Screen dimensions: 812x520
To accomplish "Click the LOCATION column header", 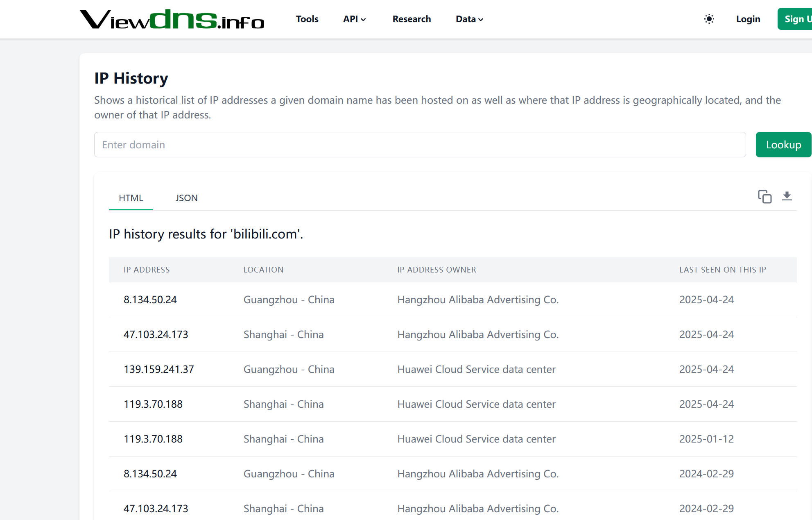I will pos(263,270).
